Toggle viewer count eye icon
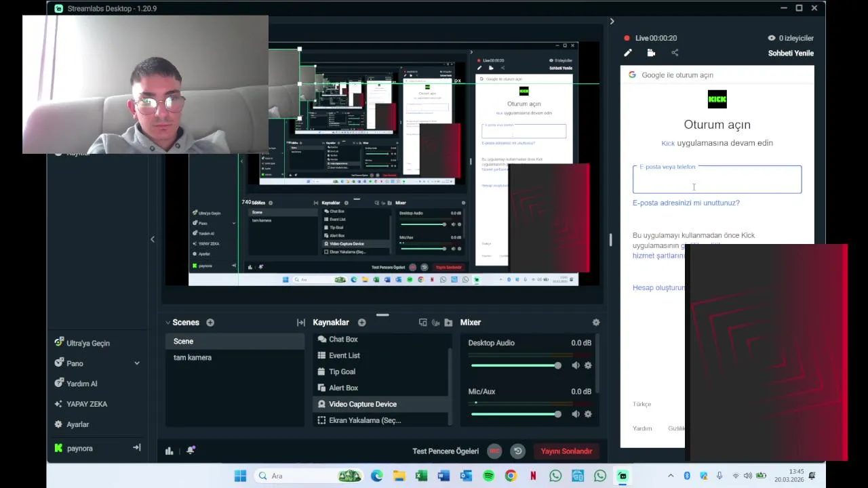 pyautogui.click(x=771, y=38)
